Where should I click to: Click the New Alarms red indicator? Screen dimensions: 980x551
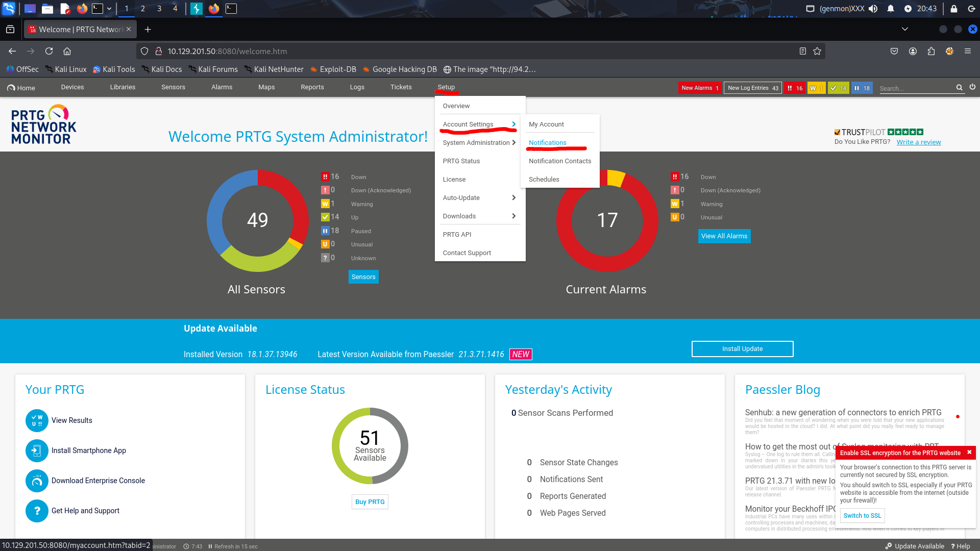pyautogui.click(x=699, y=88)
